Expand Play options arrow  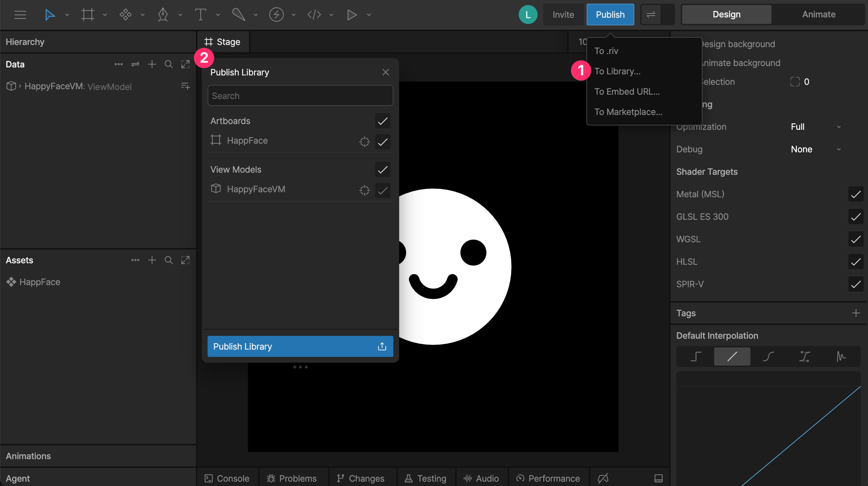(369, 15)
